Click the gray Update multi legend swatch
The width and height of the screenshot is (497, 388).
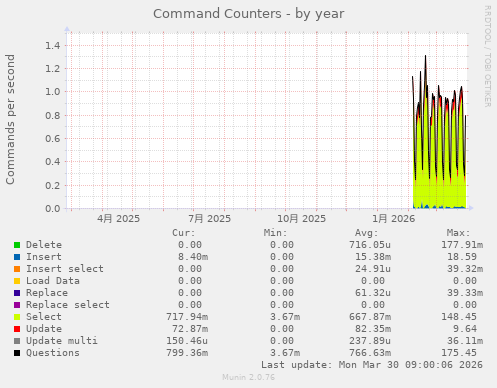17,341
